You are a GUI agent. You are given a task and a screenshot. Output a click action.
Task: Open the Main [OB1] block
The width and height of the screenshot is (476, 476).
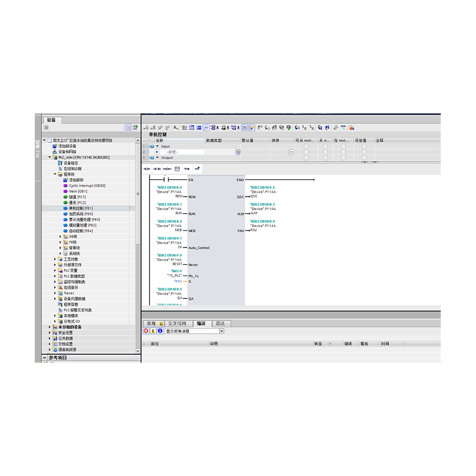click(x=75, y=191)
